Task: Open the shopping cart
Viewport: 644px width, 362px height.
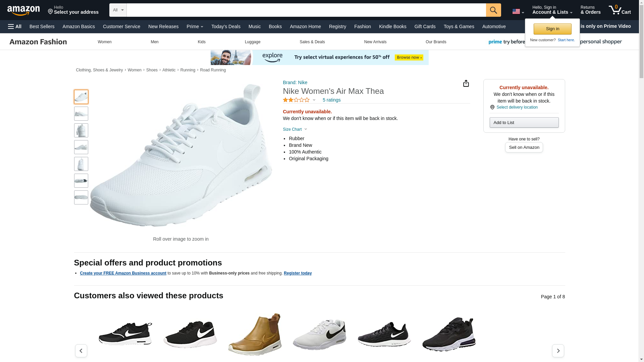Action: coord(620,10)
